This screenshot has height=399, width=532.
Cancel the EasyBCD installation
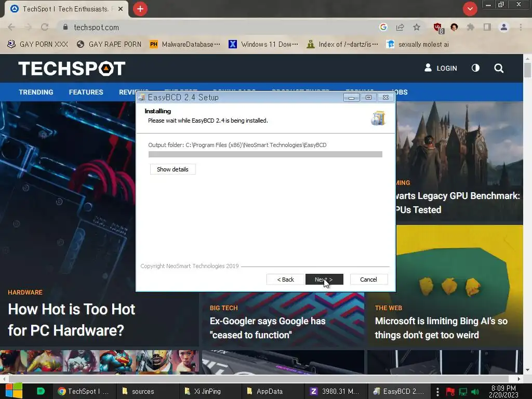(368, 280)
